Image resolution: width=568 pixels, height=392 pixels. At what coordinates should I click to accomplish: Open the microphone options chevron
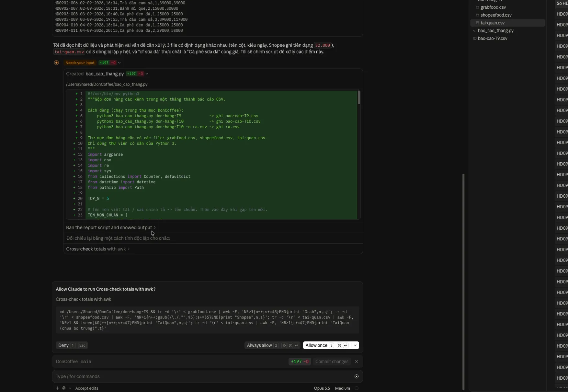tap(70, 388)
